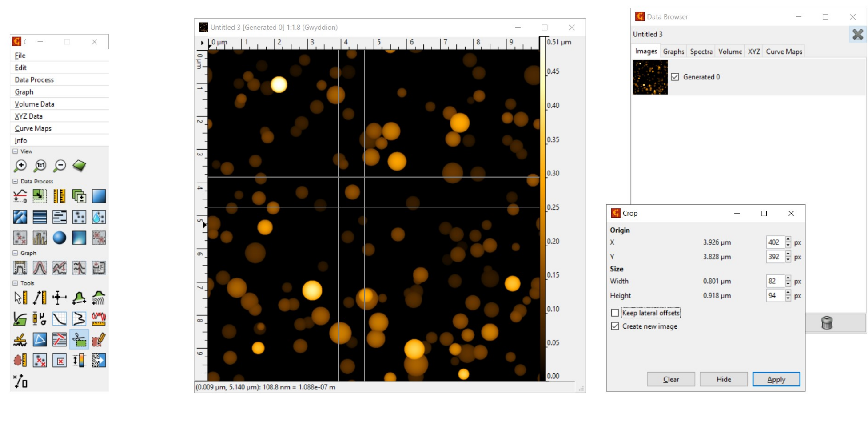
Task: Collapse the View toolbox section
Action: tap(16, 151)
